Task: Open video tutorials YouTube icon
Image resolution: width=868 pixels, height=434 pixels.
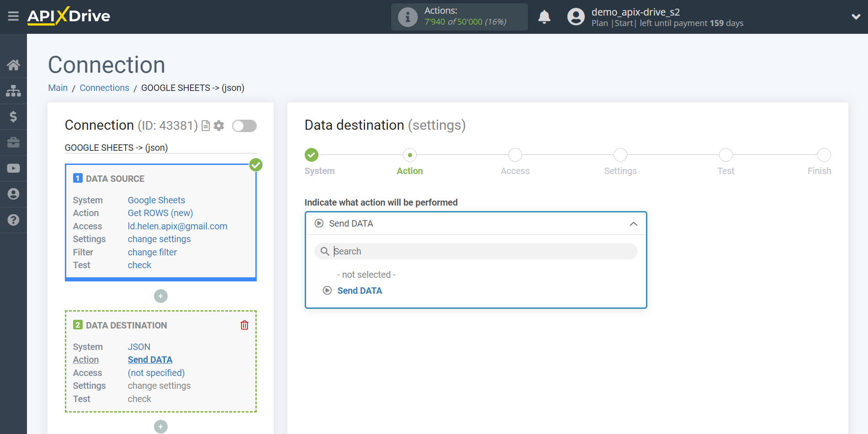Action: [x=13, y=168]
